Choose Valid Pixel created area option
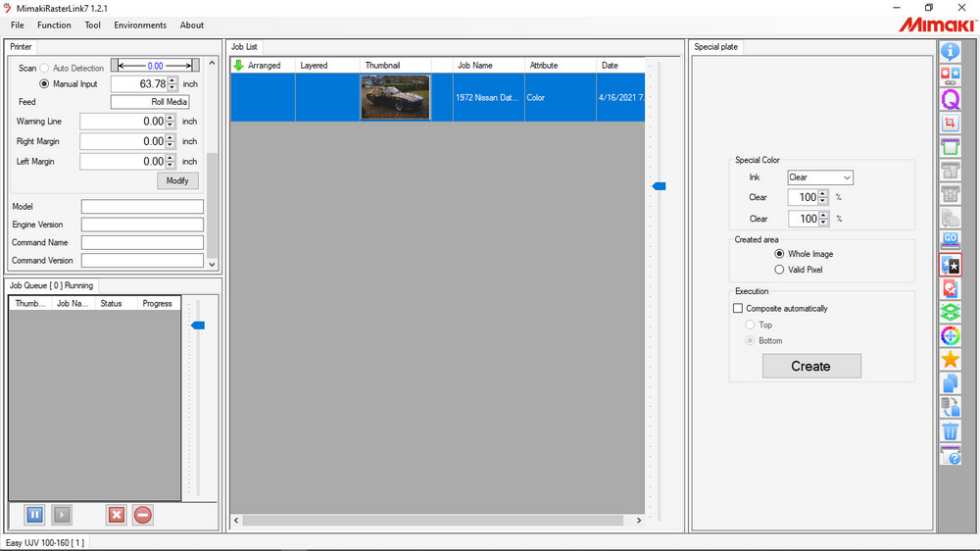 coord(779,270)
